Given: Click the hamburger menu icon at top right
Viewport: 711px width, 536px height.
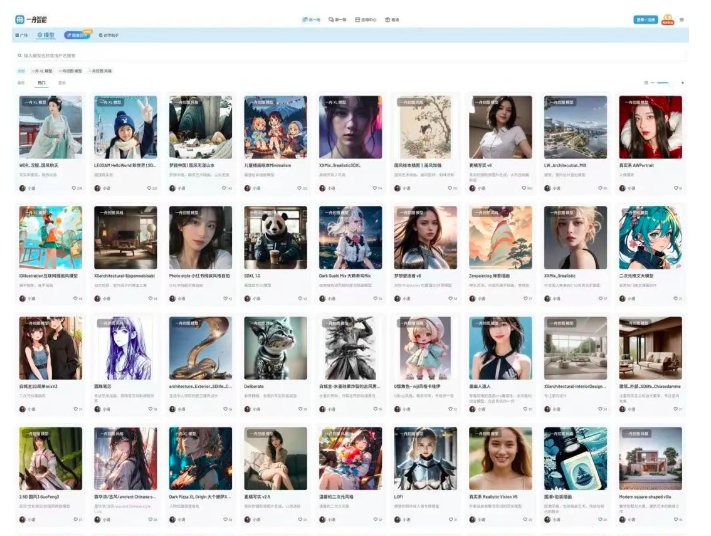Looking at the screenshot, I should tap(682, 19).
